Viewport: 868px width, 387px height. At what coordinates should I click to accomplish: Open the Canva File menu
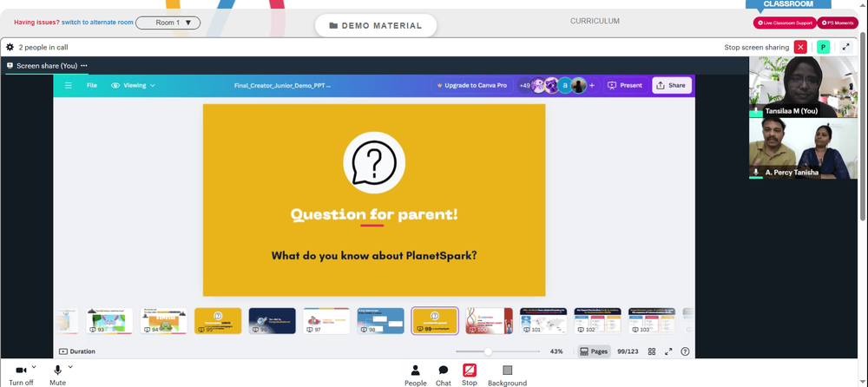pyautogui.click(x=92, y=85)
